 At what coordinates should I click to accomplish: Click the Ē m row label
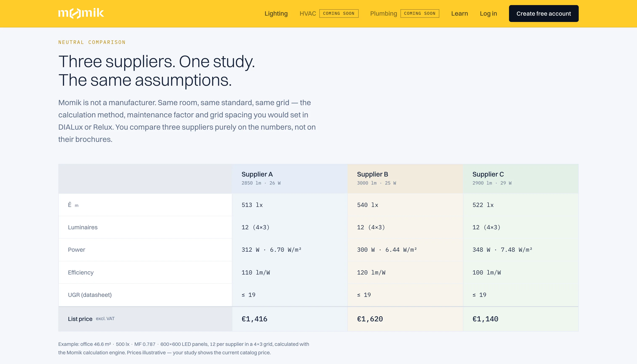[73, 205]
